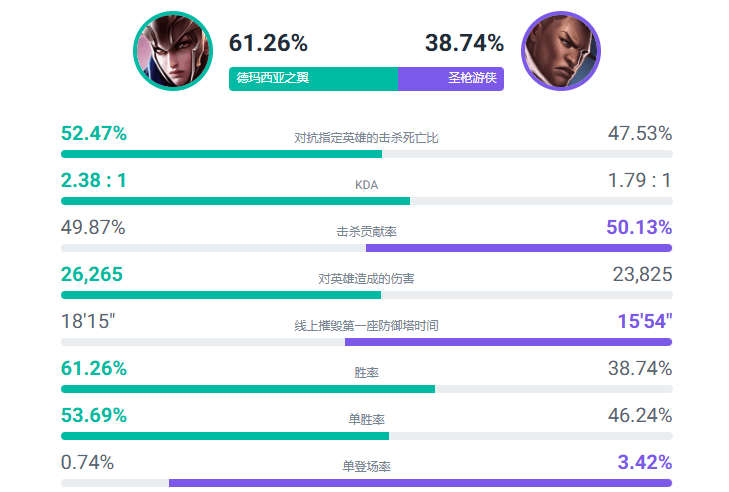Screen dimensions: 729x492
Task: Click the purple 击杀贡献率 comparison bar
Action: [518, 248]
